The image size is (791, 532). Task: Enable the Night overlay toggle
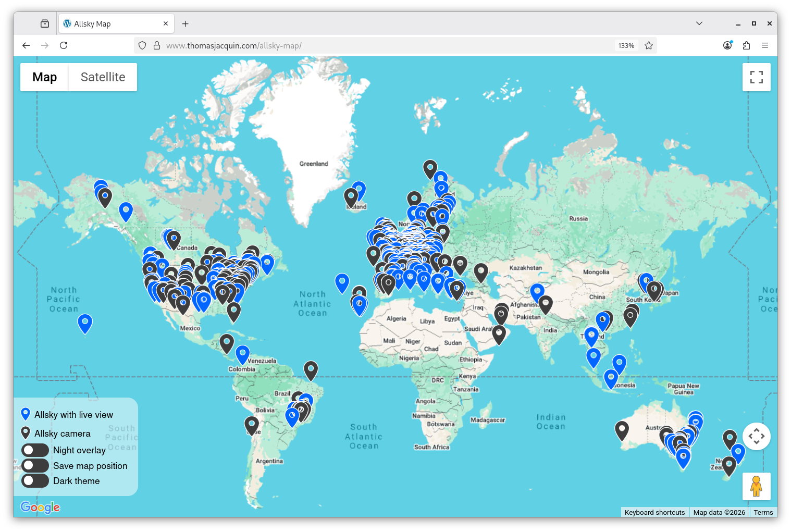click(35, 450)
